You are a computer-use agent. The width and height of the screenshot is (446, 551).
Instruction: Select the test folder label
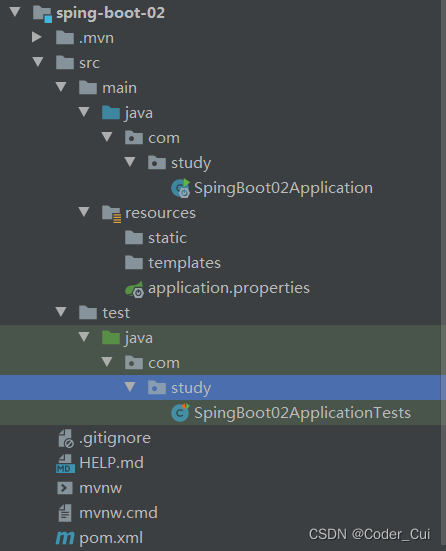(116, 313)
